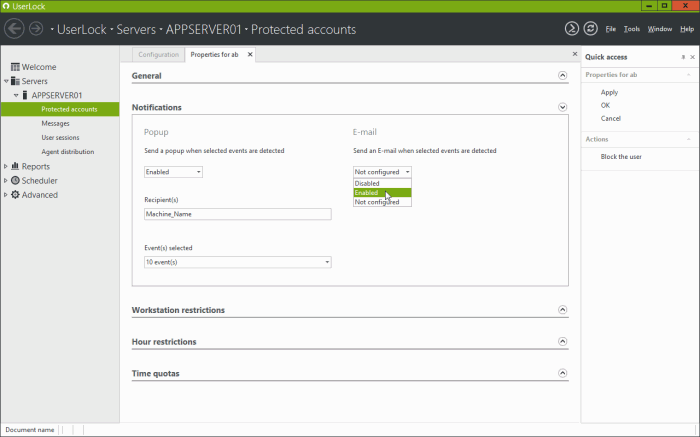This screenshot has height=437, width=700.
Task: Open the E-mail Not configured dropdown
Action: [x=382, y=172]
